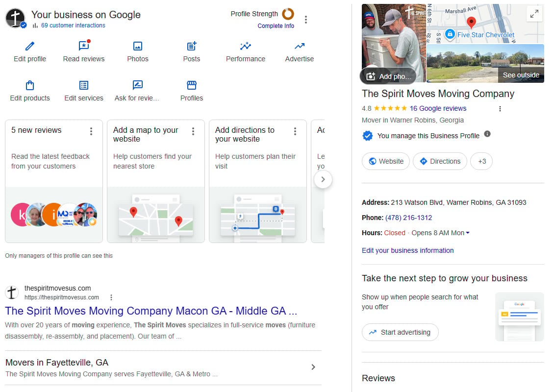Click the advertising illustration thumbnail
554x392 pixels.
(x=520, y=317)
